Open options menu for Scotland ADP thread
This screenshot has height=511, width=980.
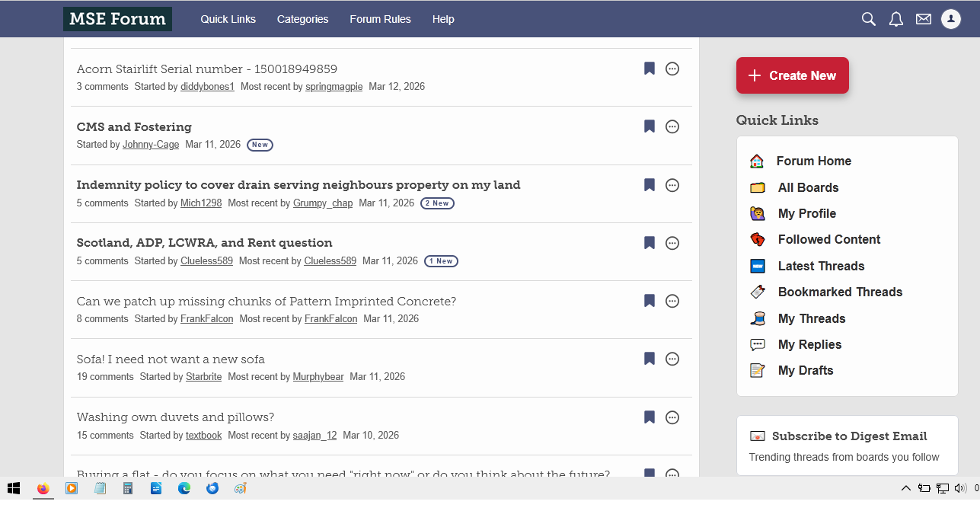point(672,243)
